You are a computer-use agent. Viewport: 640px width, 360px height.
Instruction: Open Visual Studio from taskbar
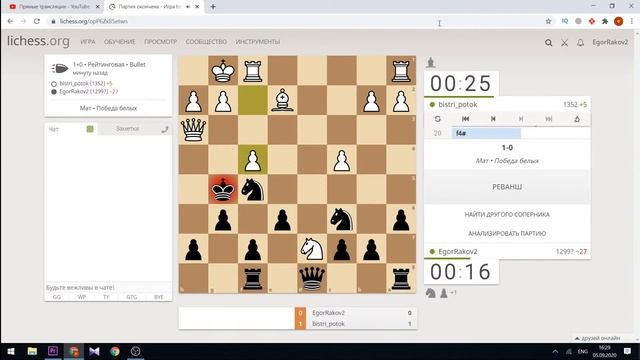[94, 351]
